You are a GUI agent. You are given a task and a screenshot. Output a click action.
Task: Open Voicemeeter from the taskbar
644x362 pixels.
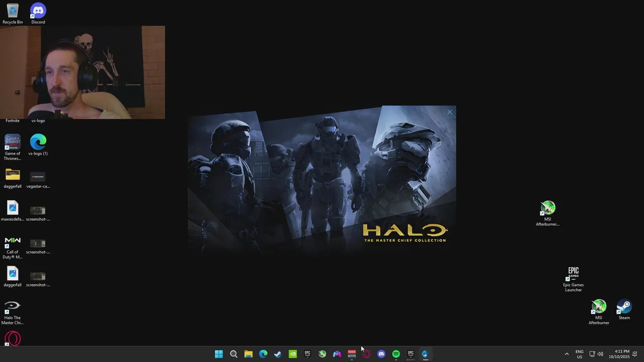click(352, 354)
